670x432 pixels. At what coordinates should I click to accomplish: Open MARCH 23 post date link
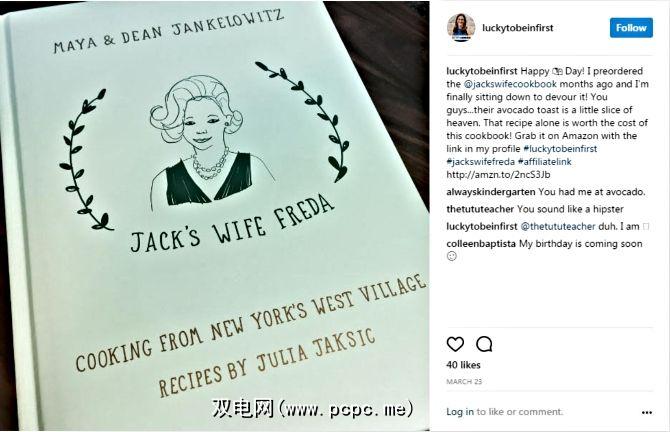tap(464, 382)
